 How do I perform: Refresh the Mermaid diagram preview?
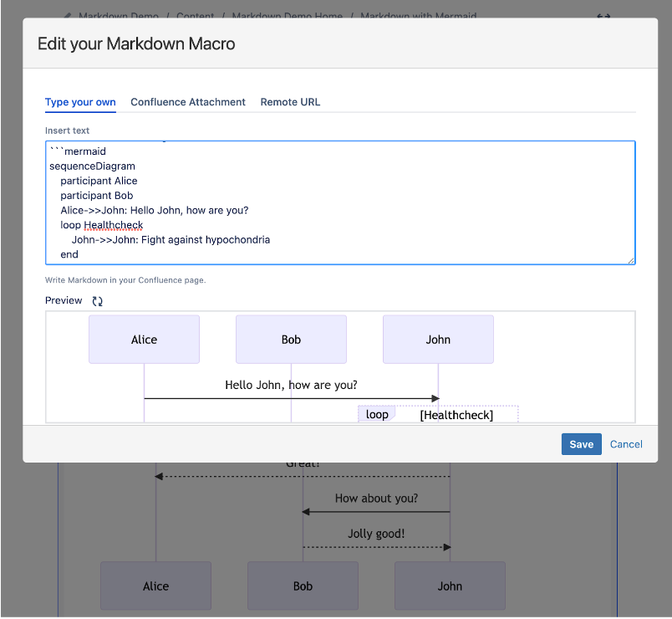coord(97,300)
